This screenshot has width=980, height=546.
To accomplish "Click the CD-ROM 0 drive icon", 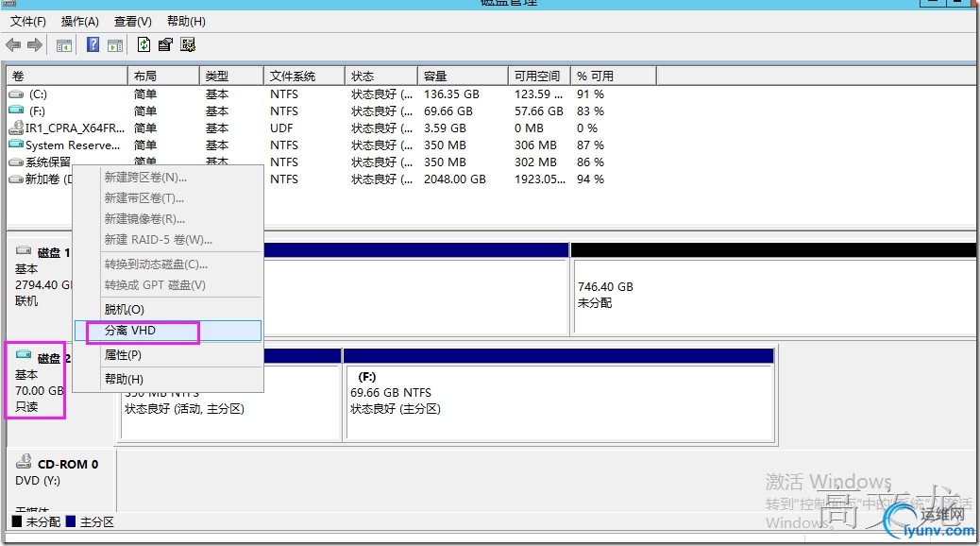I will 24,462.
